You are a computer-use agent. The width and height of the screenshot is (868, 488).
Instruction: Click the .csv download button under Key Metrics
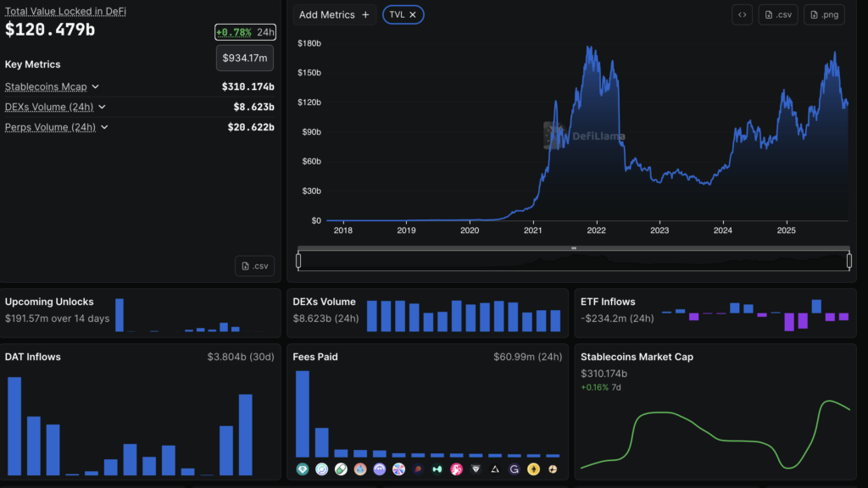coord(254,266)
